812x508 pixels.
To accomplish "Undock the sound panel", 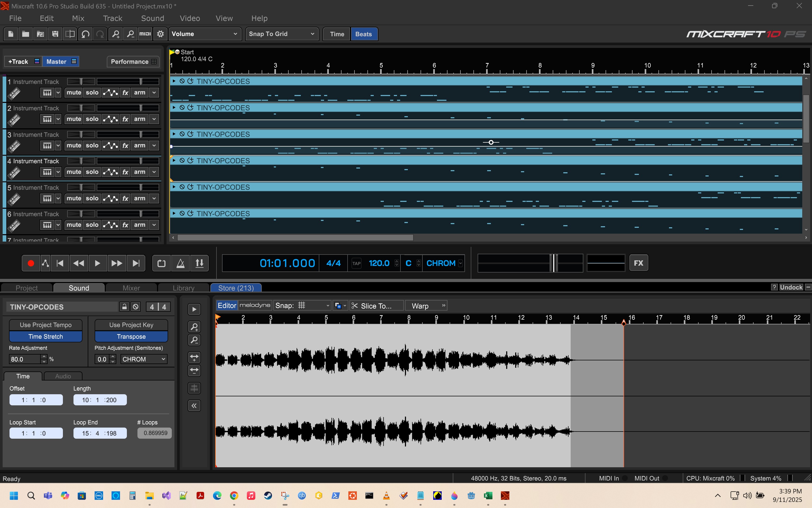I will click(x=791, y=287).
